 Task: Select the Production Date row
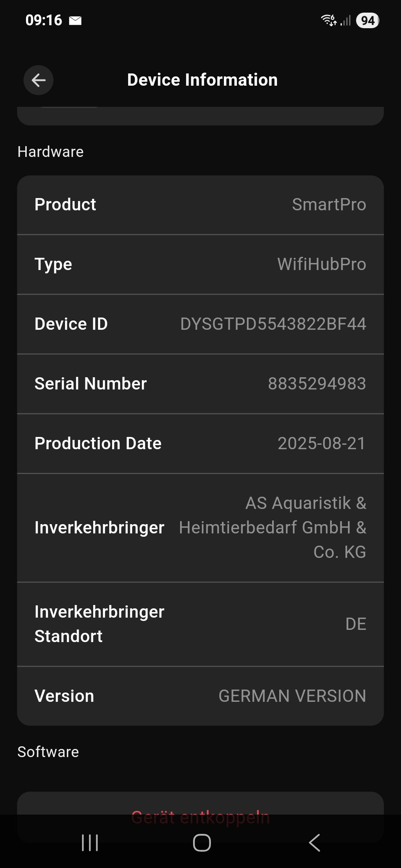point(200,444)
